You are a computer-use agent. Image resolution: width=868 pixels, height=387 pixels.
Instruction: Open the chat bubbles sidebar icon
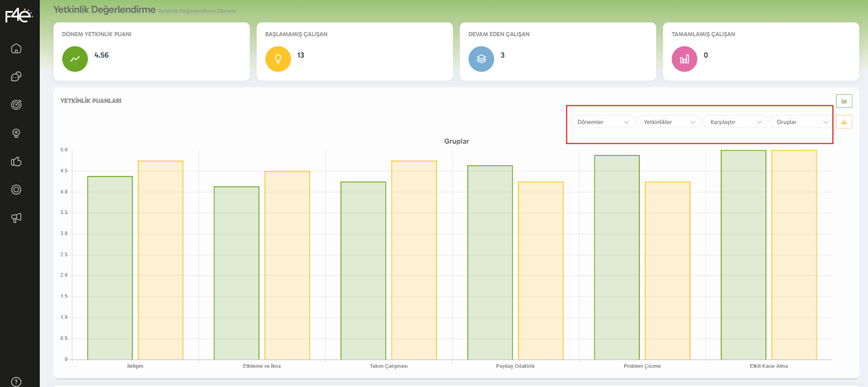tap(16, 76)
